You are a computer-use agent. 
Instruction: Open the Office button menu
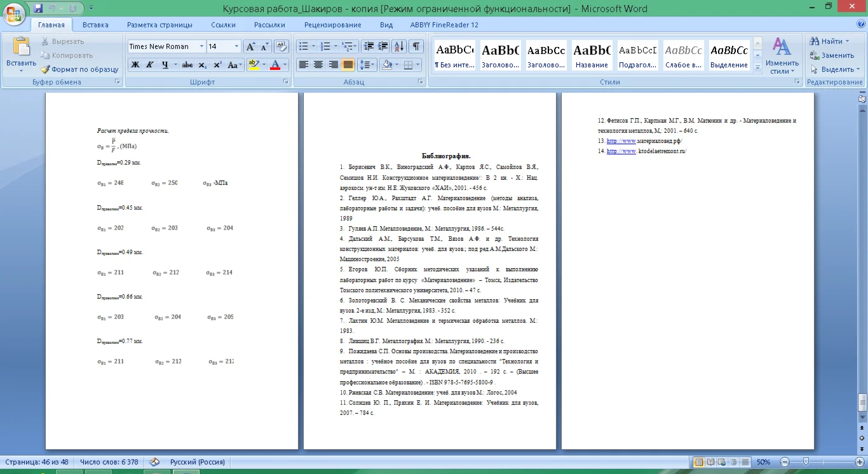point(15,13)
